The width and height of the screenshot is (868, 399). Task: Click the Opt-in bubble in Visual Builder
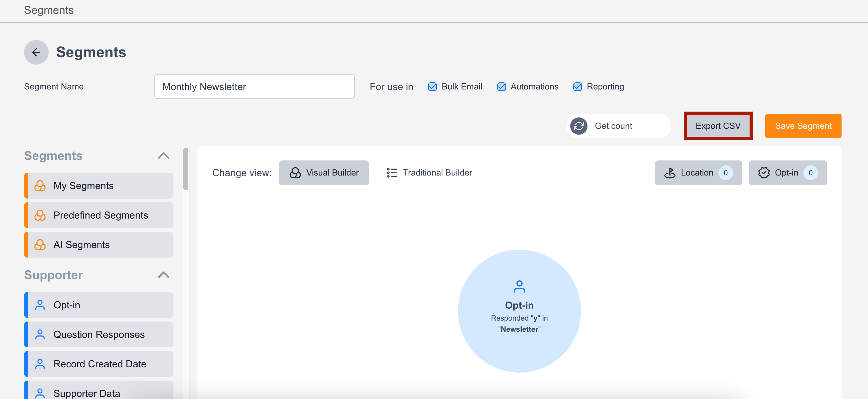tap(520, 306)
